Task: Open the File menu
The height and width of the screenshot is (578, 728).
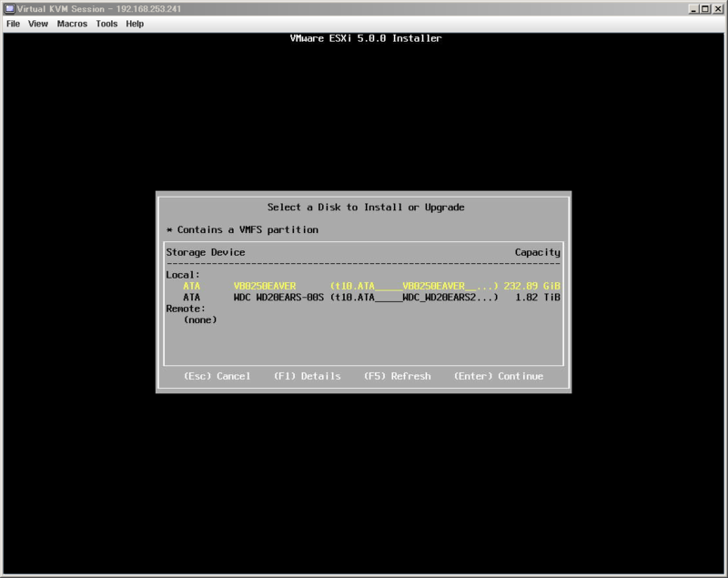Action: [x=13, y=24]
